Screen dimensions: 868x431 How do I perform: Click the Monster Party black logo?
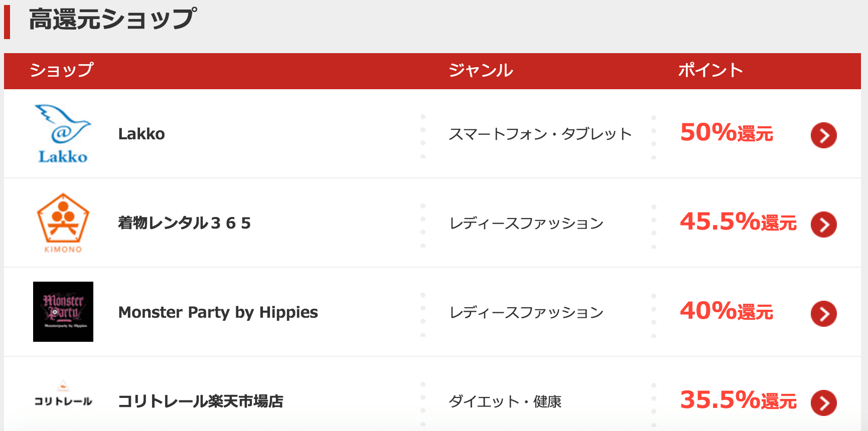[63, 312]
